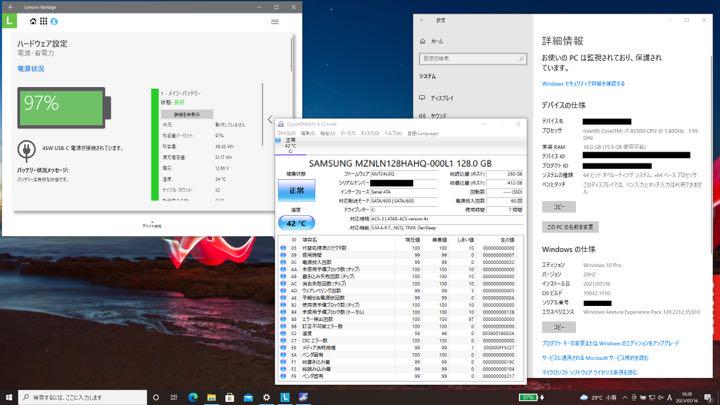Image resolution: width=720 pixels, height=405 pixels.
Task: Click the 97% battery graphic
Action: pyautogui.click(x=64, y=108)
